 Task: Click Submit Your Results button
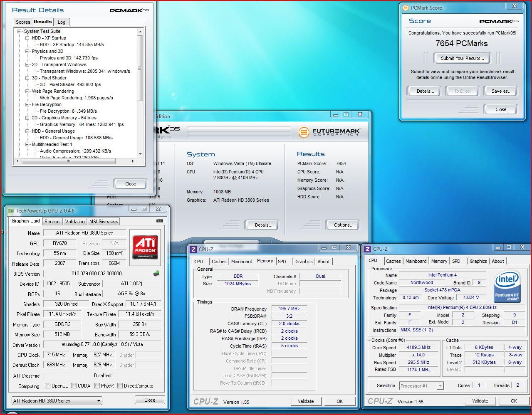[463, 58]
